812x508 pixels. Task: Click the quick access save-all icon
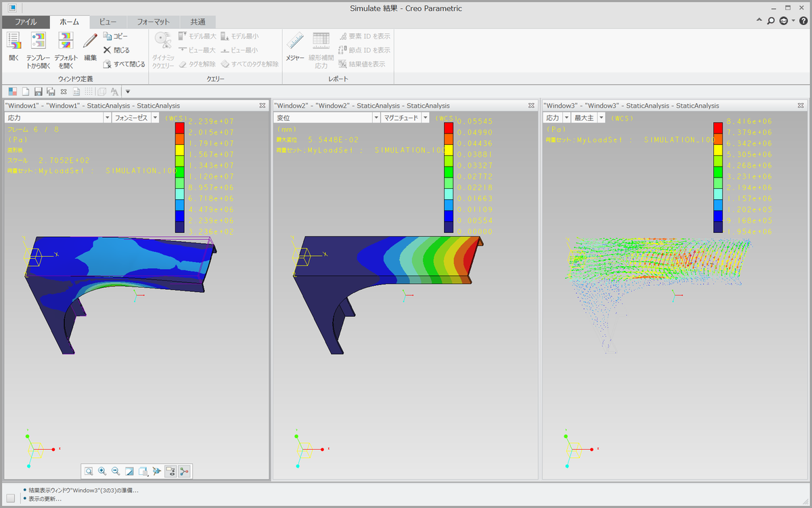coord(51,91)
